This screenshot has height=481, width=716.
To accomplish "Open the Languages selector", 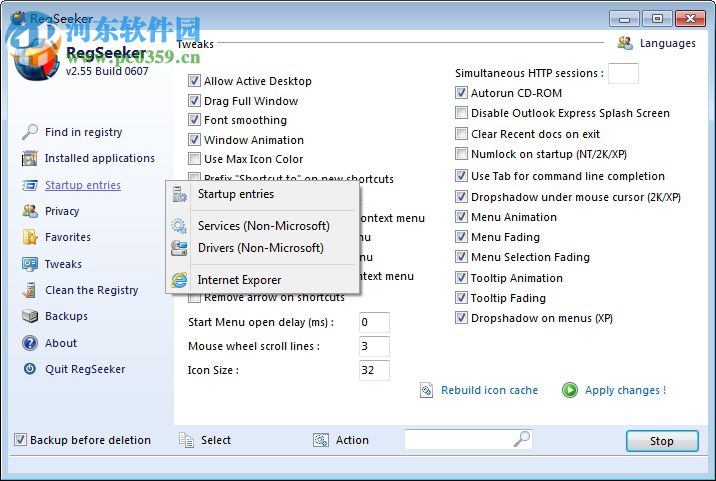I will (656, 43).
